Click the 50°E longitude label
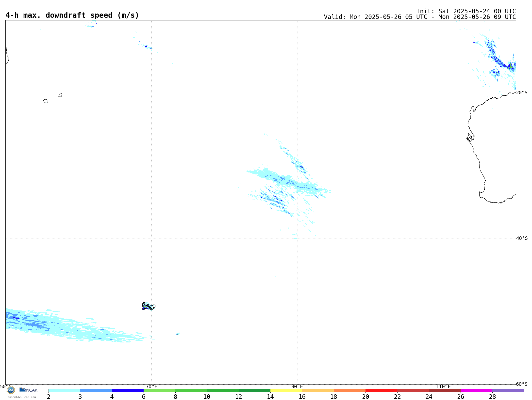 [6, 387]
